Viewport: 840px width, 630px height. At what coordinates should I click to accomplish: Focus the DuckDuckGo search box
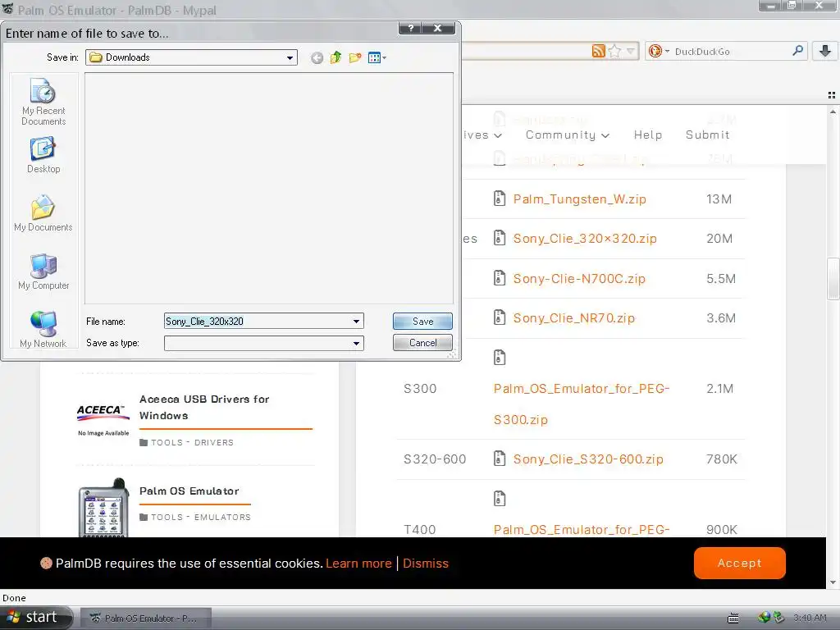coord(731,52)
